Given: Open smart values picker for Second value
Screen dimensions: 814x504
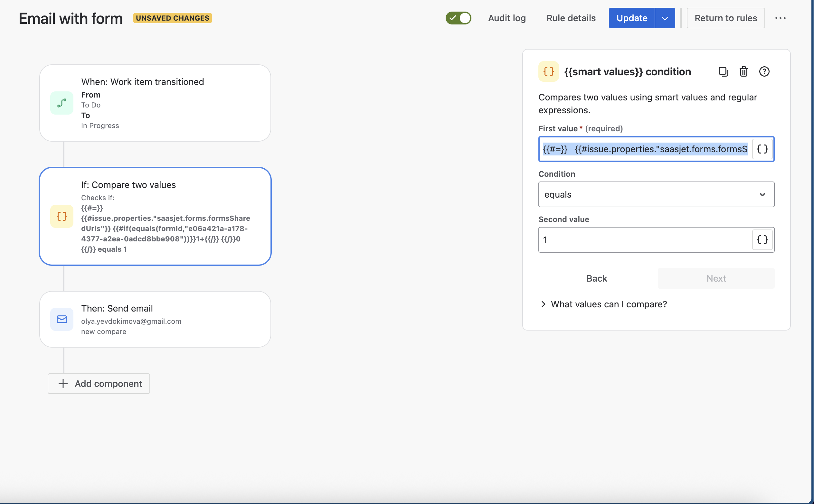Looking at the screenshot, I should coord(762,240).
